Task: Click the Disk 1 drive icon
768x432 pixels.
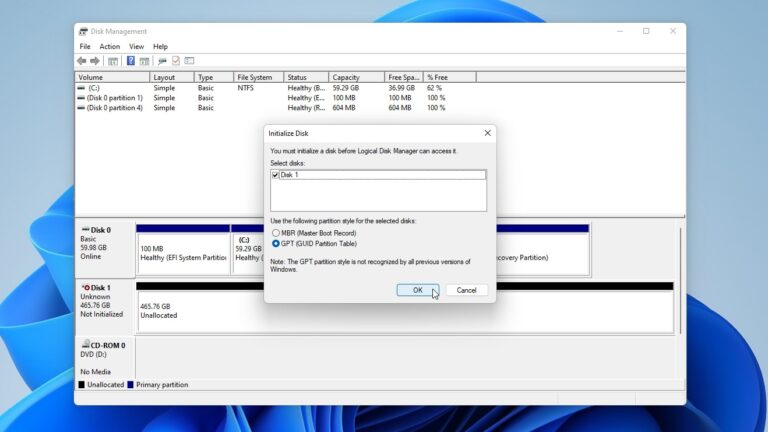Action: coord(84,288)
